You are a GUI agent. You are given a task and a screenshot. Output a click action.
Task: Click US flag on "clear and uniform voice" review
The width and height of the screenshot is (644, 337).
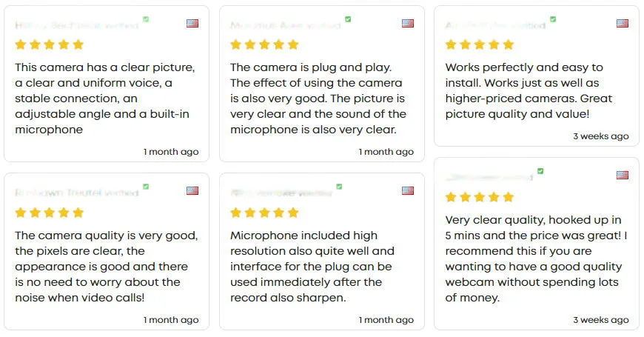pyautogui.click(x=192, y=23)
